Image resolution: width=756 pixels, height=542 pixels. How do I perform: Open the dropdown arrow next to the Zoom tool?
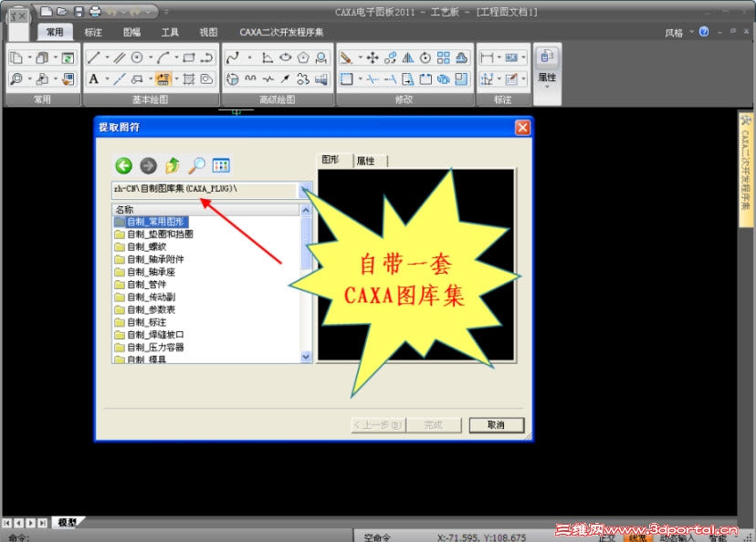(x=29, y=78)
